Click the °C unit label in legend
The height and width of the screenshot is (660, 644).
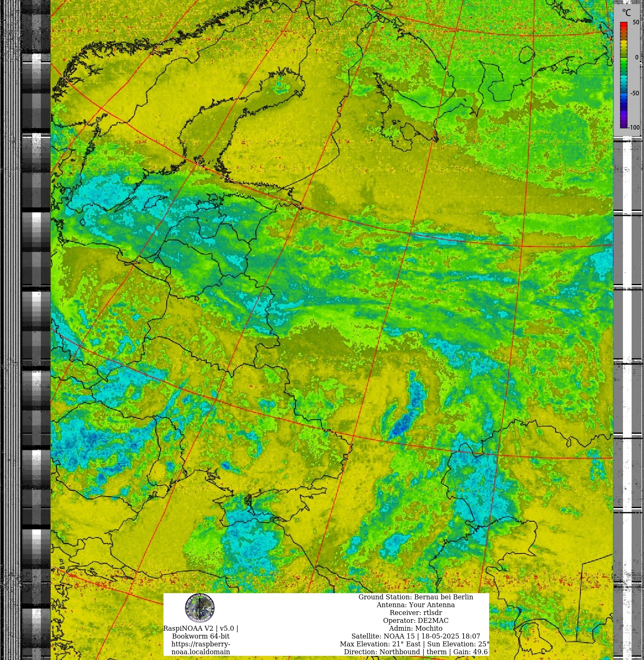pos(626,13)
